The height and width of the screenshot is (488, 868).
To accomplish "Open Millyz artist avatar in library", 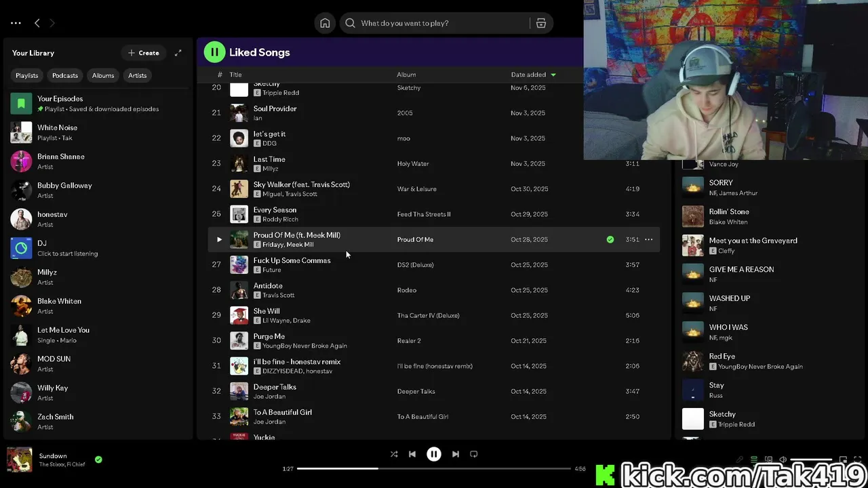I will (x=21, y=277).
